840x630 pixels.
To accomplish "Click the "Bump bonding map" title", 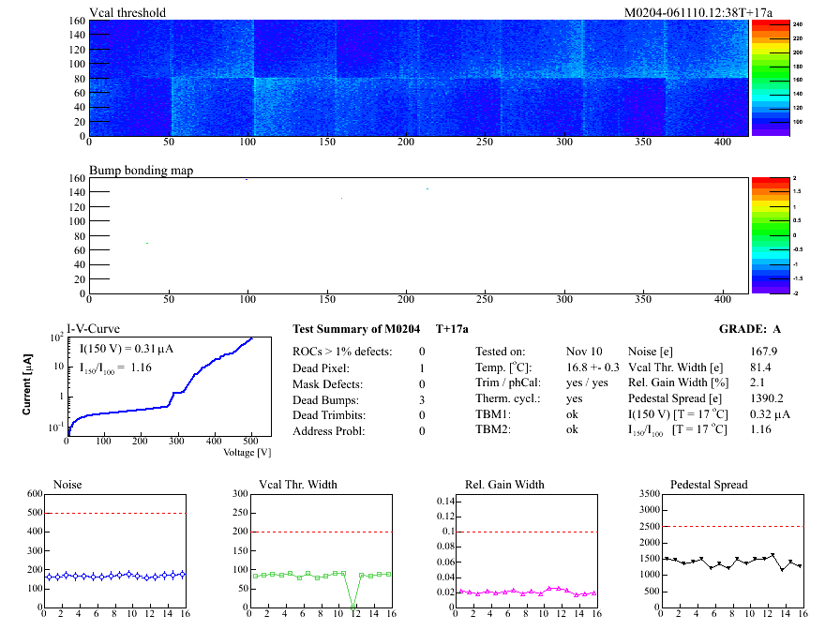I will coord(141,171).
